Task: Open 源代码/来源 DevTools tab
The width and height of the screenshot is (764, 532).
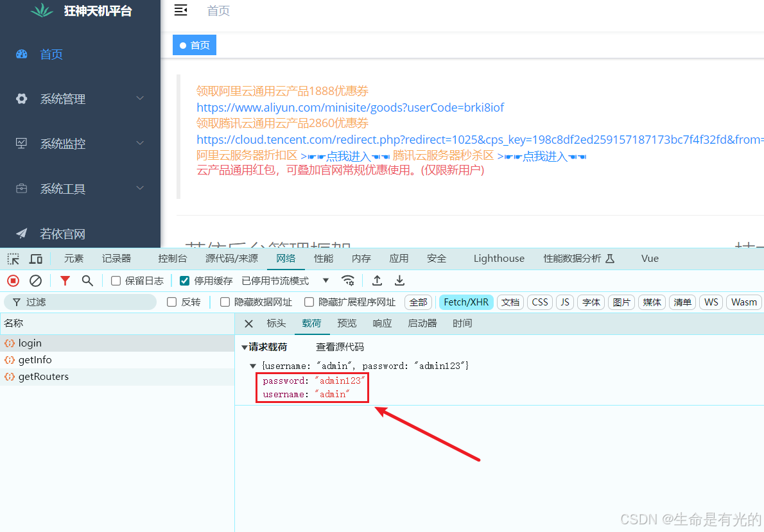Action: [x=231, y=259]
